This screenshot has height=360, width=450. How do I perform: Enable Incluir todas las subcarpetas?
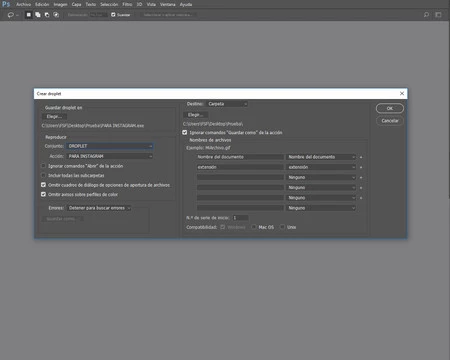click(x=43, y=175)
